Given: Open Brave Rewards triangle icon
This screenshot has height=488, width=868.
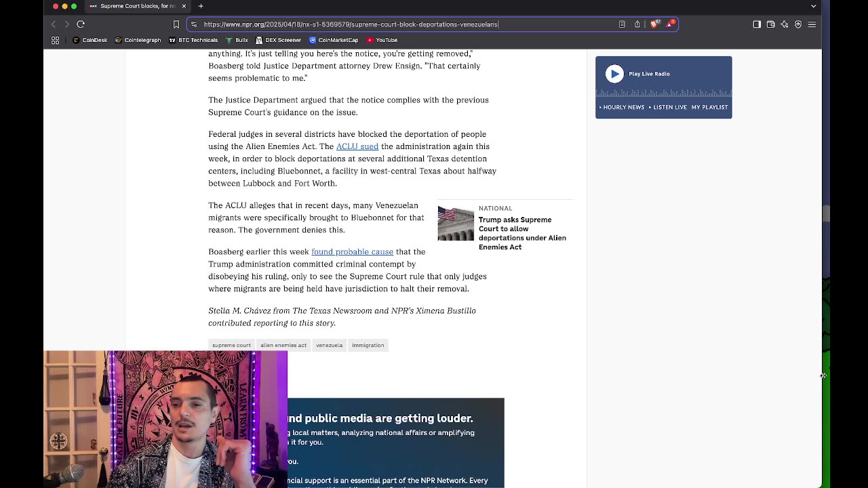Looking at the screenshot, I should tap(670, 24).
